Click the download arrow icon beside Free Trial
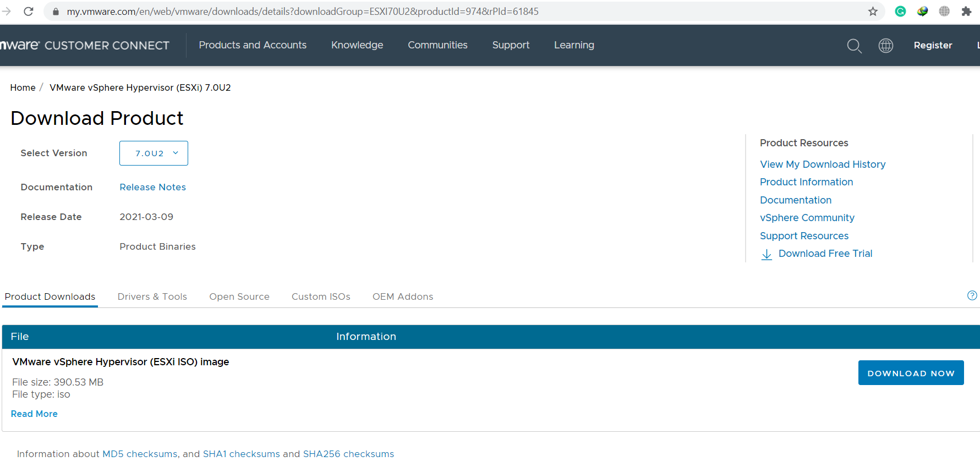 (x=766, y=254)
